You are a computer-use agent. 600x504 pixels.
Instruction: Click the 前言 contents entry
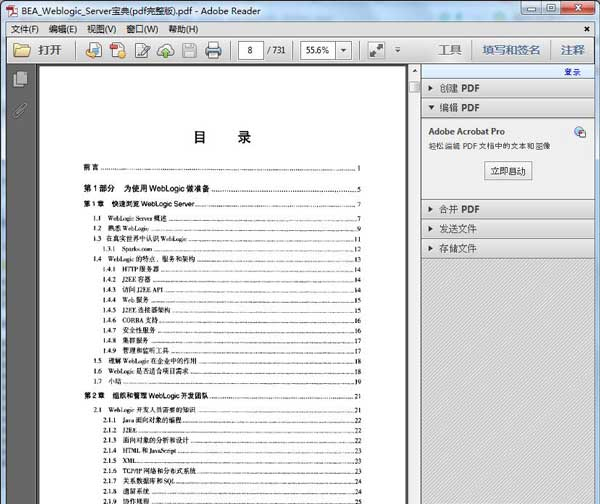pyautogui.click(x=222, y=168)
